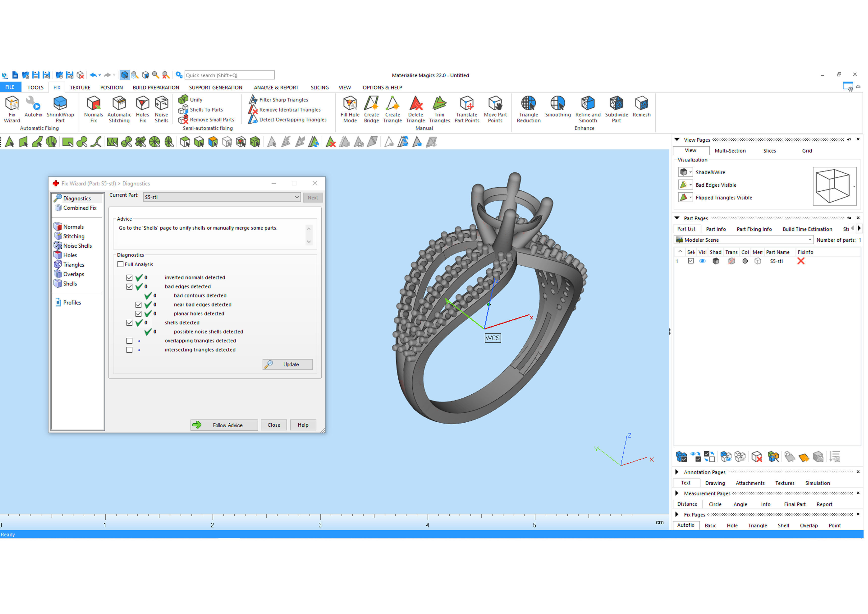Run AutoFix from the ribbon
The image size is (868, 614).
point(33,107)
